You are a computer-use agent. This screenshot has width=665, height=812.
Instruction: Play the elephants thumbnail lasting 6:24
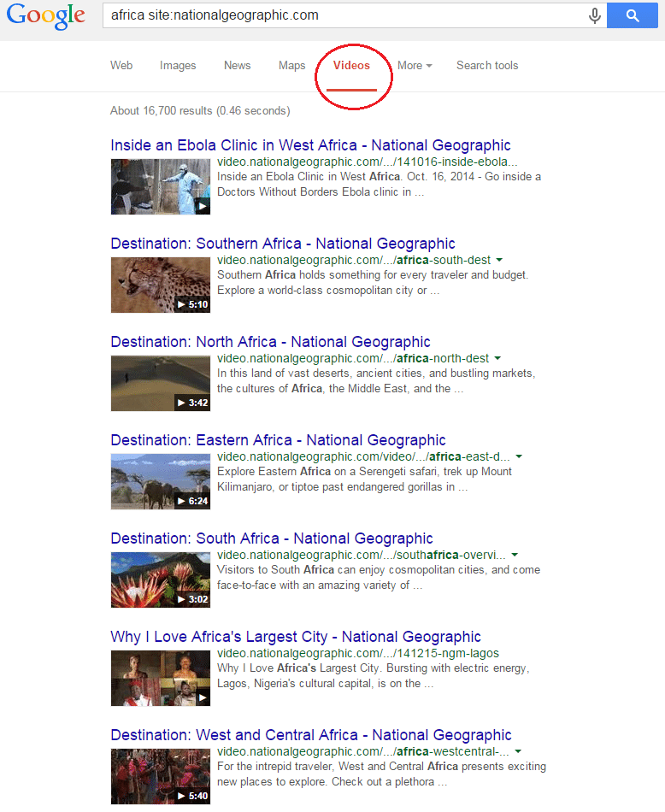tap(161, 481)
